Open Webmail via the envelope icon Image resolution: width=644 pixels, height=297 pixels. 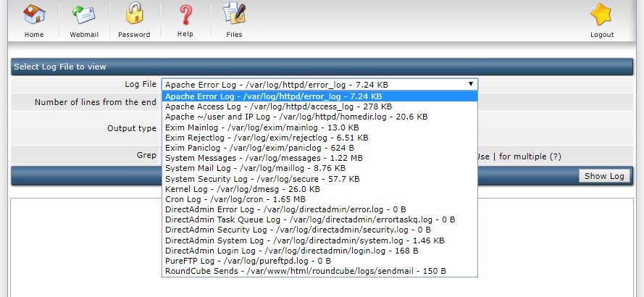(x=84, y=14)
